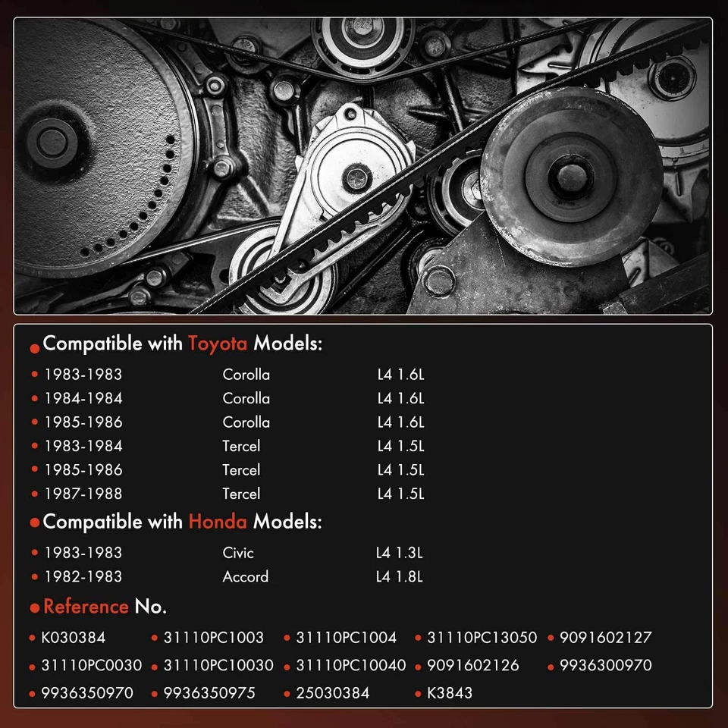
Task: Click reference number '9936350970'
Action: [x=87, y=693]
